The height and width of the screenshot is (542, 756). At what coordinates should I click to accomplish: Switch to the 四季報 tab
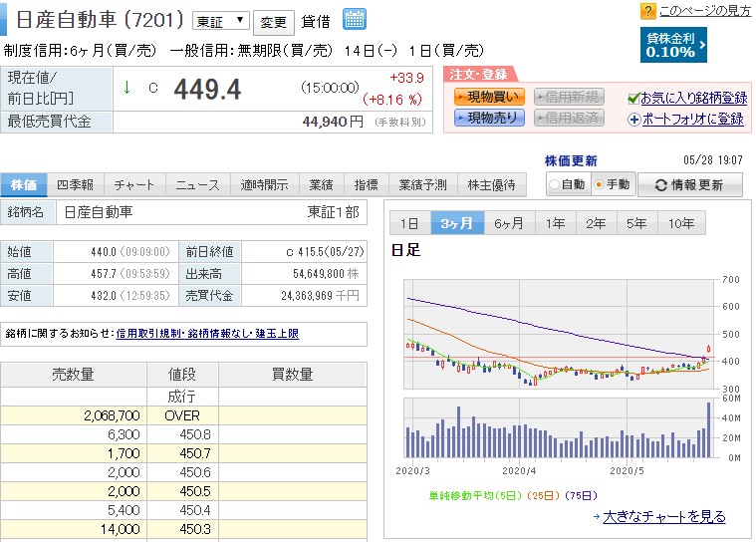(x=76, y=185)
